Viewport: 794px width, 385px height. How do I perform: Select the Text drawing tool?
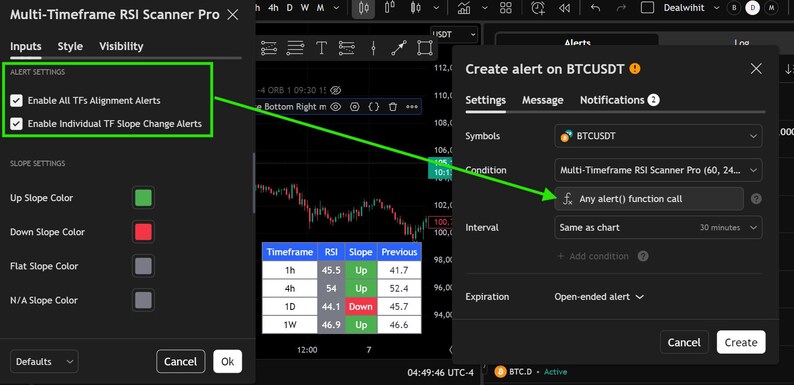click(x=321, y=48)
